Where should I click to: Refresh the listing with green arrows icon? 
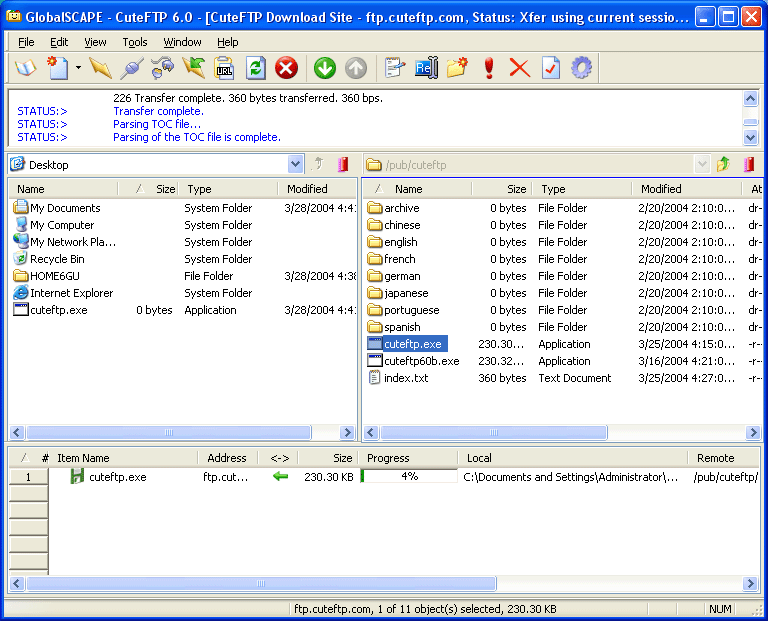(256, 68)
